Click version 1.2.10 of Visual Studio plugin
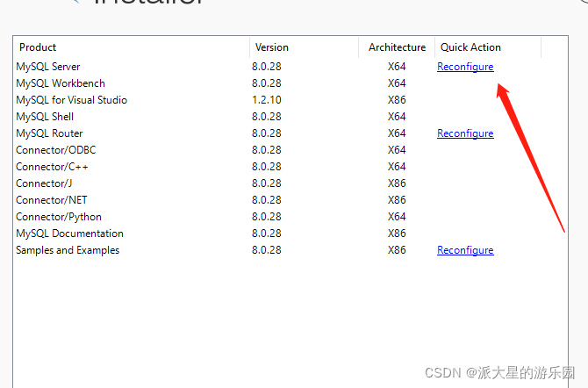 pyautogui.click(x=267, y=100)
